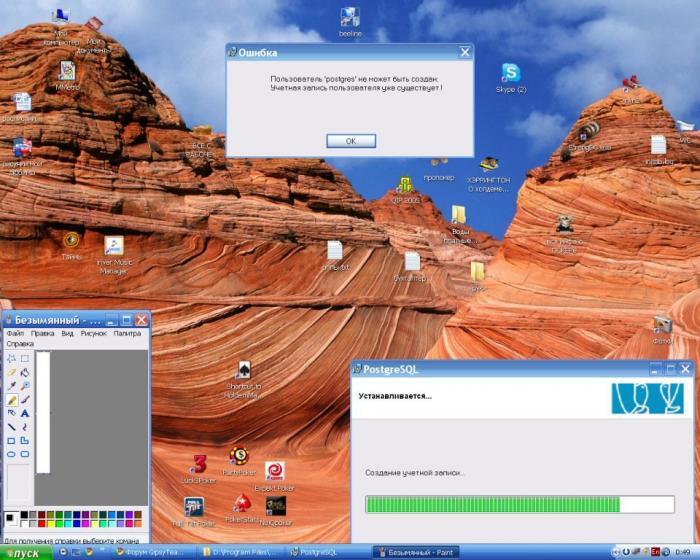This screenshot has width=700, height=560.
Task: Pick the Eraser tool in Paint
Action: [11, 372]
